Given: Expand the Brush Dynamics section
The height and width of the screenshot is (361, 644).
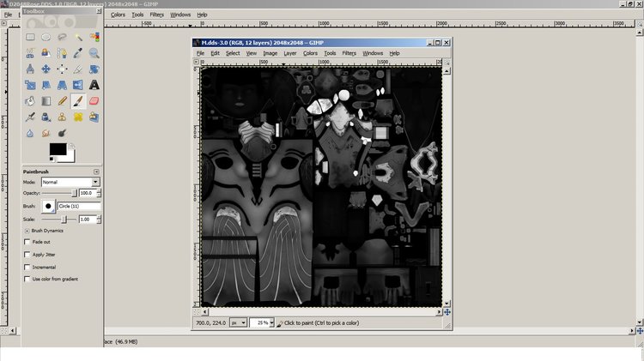Looking at the screenshot, I should [x=27, y=231].
